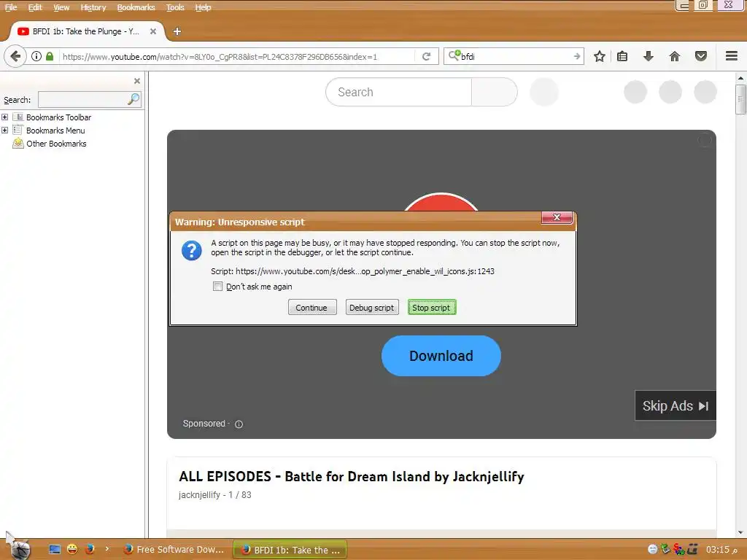Open the downloads arrow icon

pyautogui.click(x=648, y=56)
